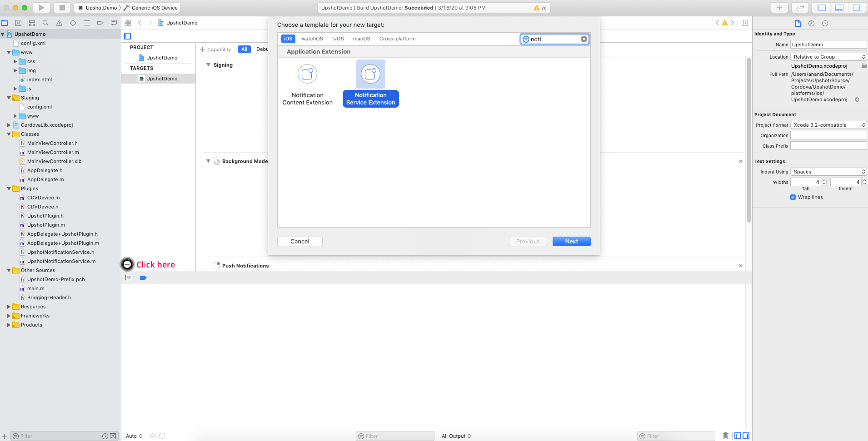
Task: Open the Location Relative to Group dropdown
Action: (x=828, y=57)
